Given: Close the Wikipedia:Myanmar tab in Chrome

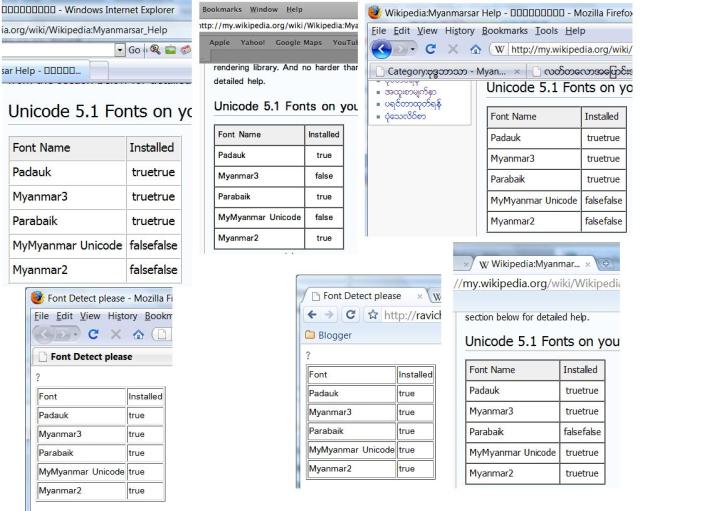Looking at the screenshot, I should coord(588,265).
